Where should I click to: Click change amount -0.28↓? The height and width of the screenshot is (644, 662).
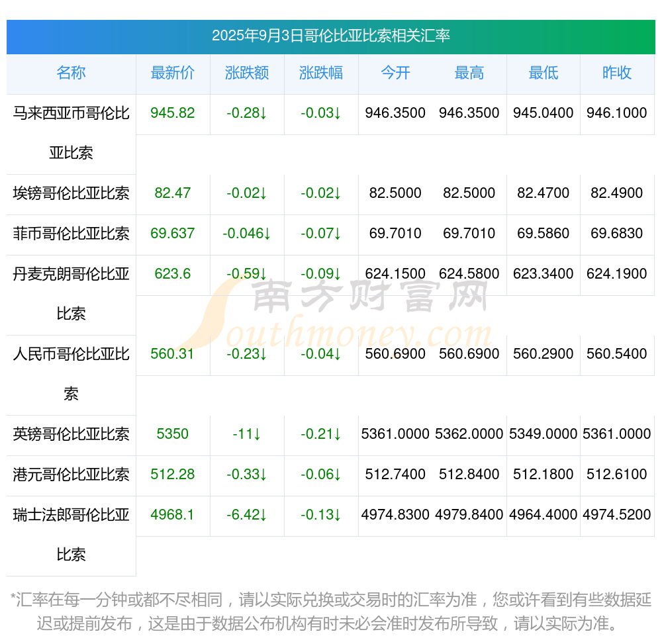[x=246, y=113]
